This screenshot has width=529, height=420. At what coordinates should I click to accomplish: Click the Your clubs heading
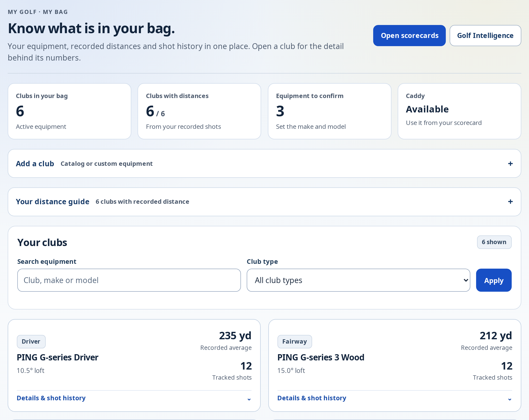point(42,242)
